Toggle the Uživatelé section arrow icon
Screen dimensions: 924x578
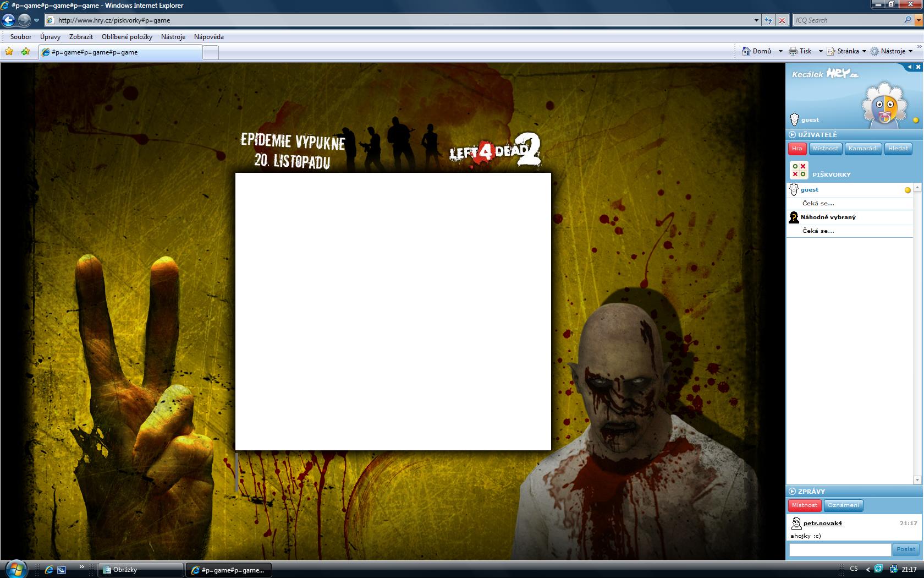[x=792, y=134]
